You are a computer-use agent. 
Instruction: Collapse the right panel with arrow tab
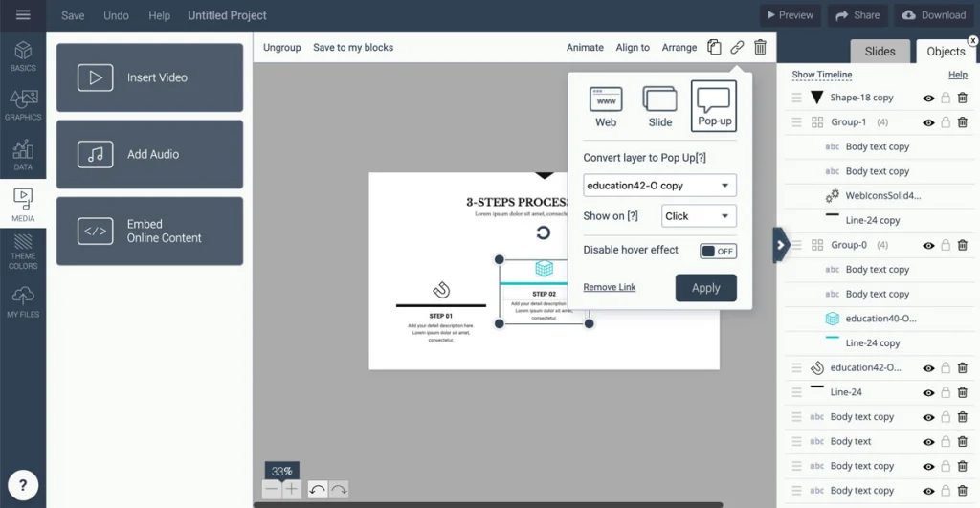click(x=781, y=245)
